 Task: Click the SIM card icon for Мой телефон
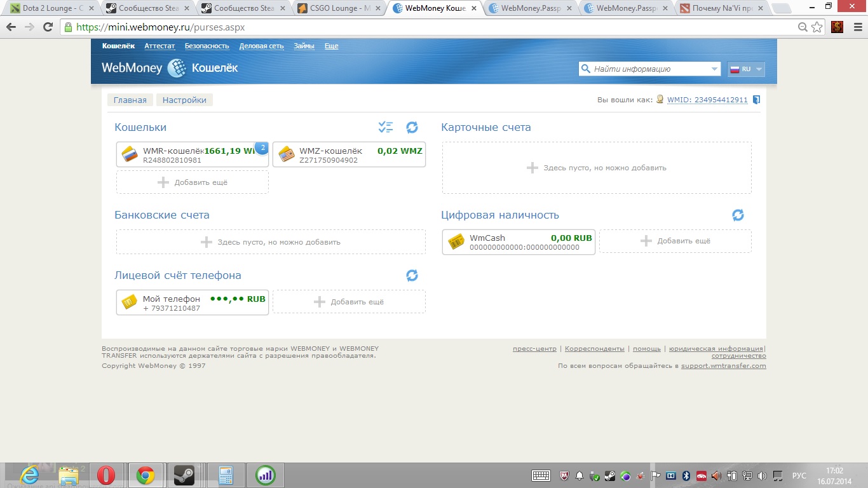(x=130, y=302)
